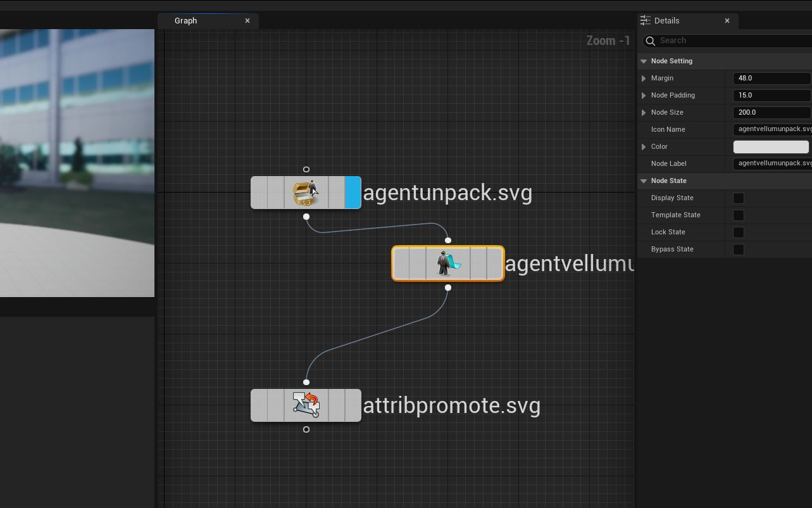Screen dimensions: 812x508
Task: Click the output pin below agentunpack node
Action: pyautogui.click(x=306, y=217)
